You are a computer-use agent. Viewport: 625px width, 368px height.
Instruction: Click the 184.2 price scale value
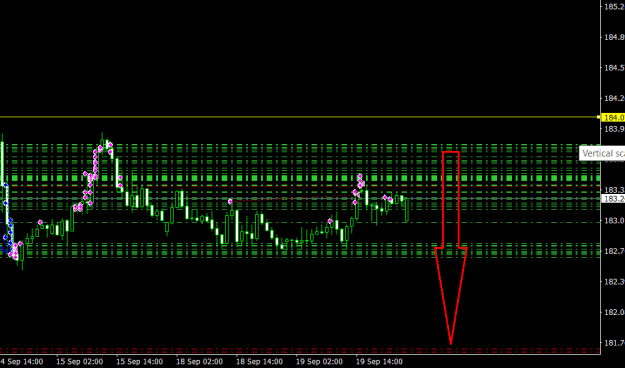(615, 98)
